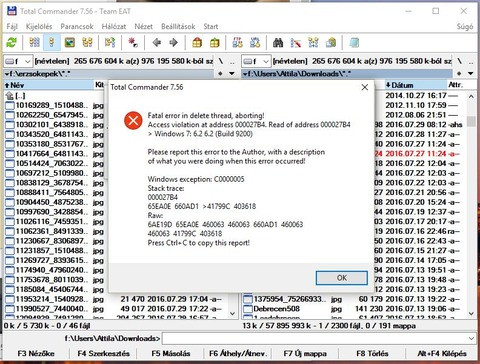The width and height of the screenshot is (480, 364).
Task: Click the green Reread source refresh icon
Action: tap(12, 43)
